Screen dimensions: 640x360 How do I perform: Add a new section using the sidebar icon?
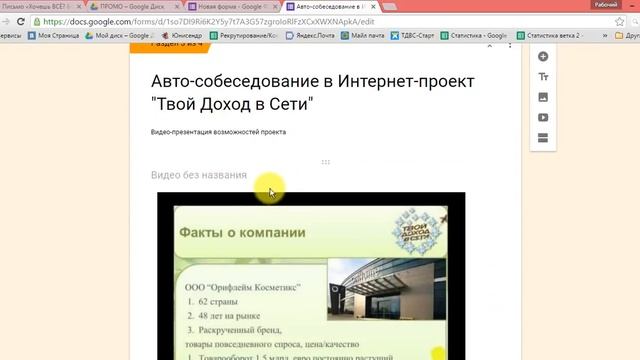click(543, 138)
